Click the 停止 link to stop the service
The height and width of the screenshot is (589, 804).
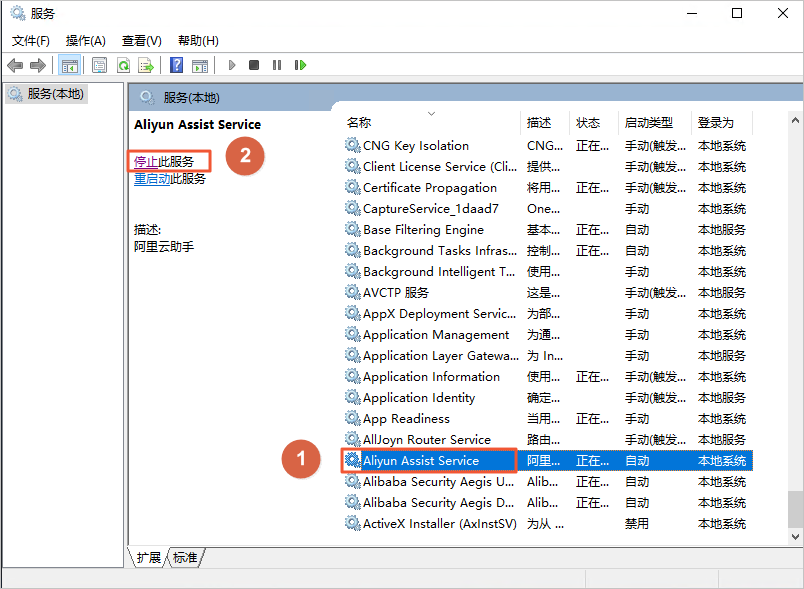[145, 161]
